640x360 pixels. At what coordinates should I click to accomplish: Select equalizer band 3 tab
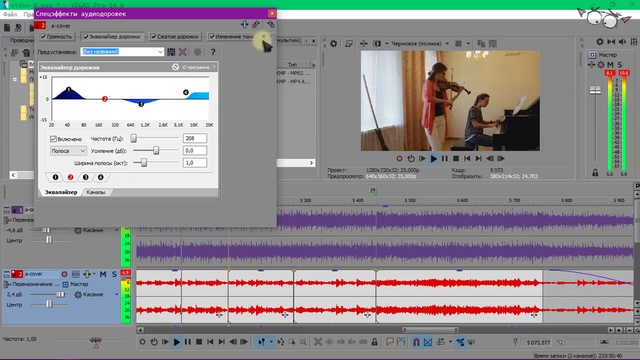coord(85,177)
